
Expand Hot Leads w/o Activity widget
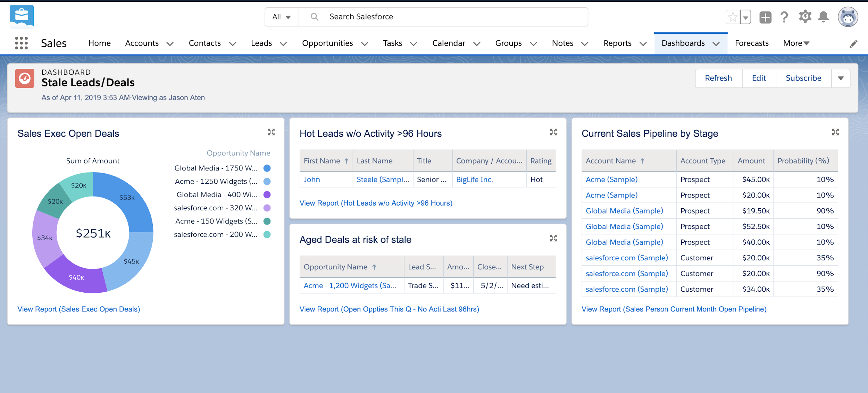(x=553, y=132)
